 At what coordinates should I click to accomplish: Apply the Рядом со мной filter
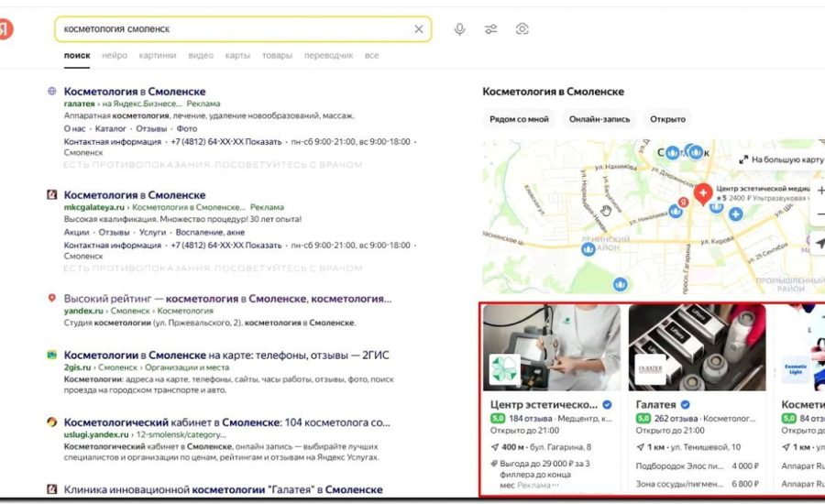pos(519,119)
